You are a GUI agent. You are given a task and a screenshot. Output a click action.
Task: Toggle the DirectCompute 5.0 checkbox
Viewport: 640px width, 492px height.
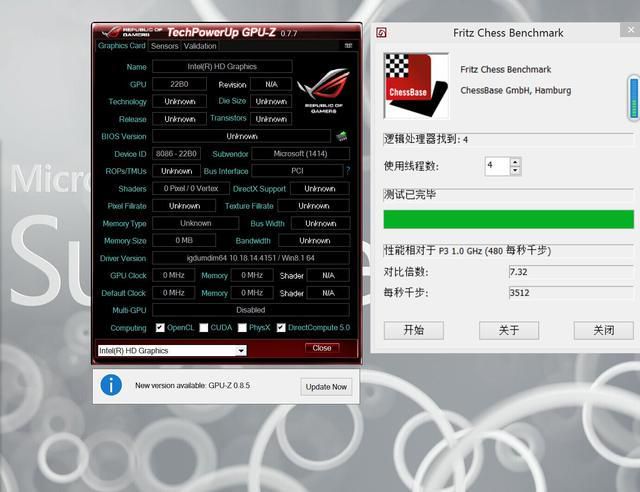click(x=281, y=327)
